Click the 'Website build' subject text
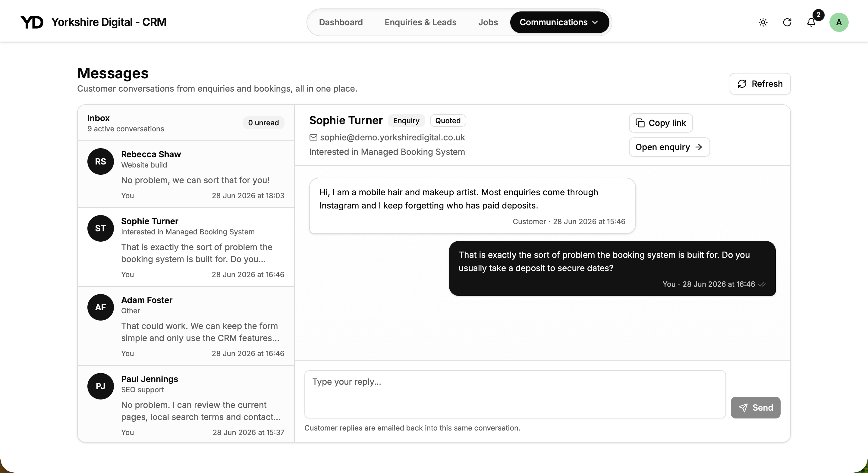 [144, 165]
